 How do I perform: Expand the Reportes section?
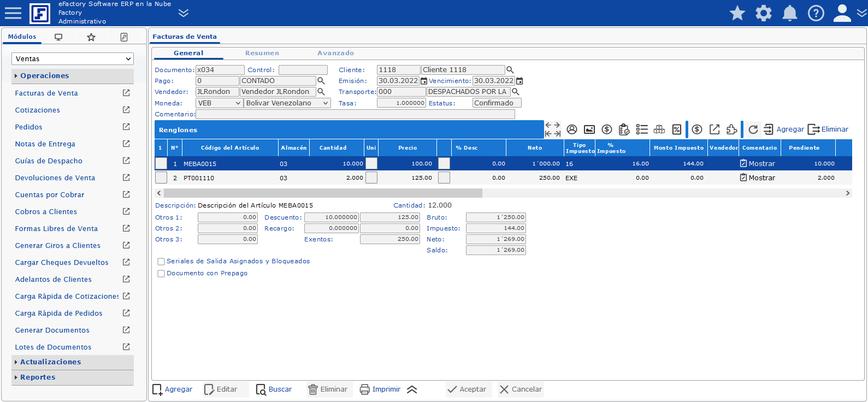coord(73,377)
